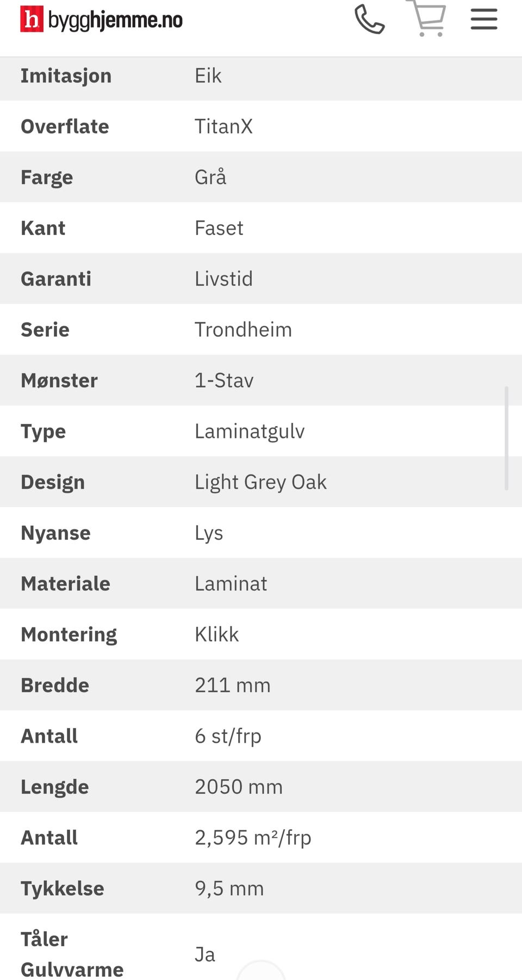Click the Lengde 2050 mm value
This screenshot has height=980, width=522.
pos(239,787)
